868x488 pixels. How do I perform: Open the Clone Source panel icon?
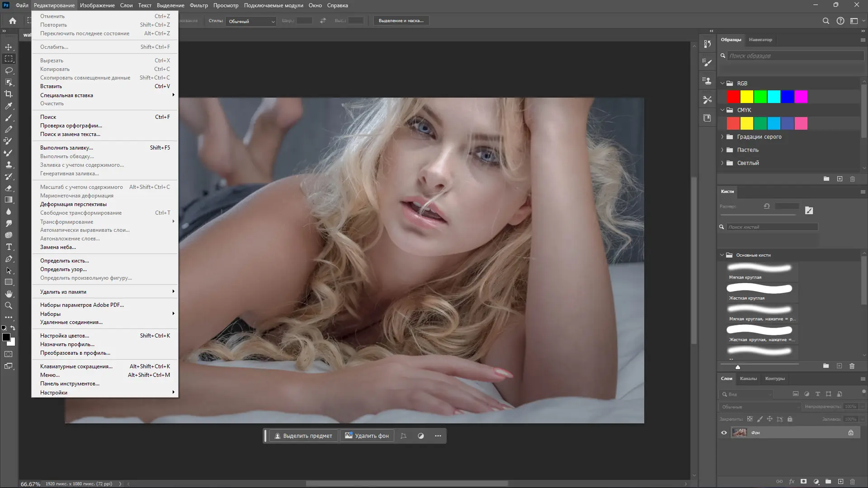click(x=707, y=81)
